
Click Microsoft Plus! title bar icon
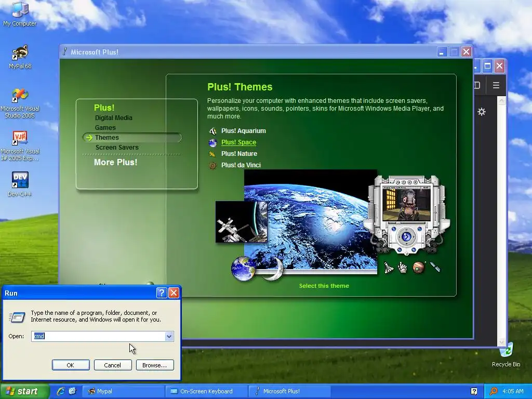point(65,52)
